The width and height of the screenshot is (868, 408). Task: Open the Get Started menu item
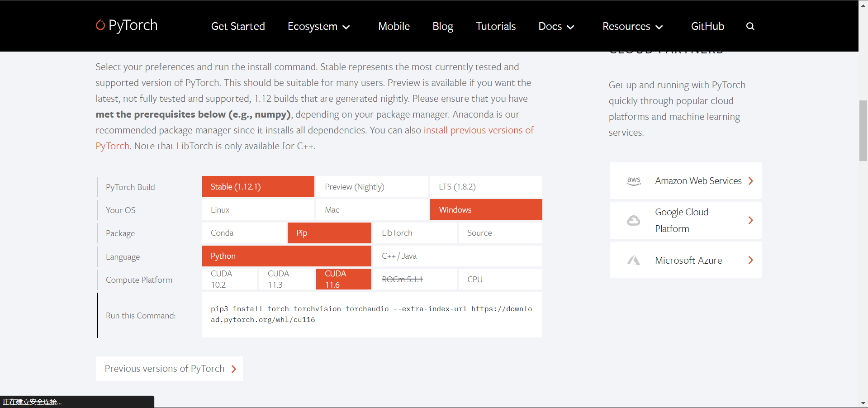pos(238,26)
